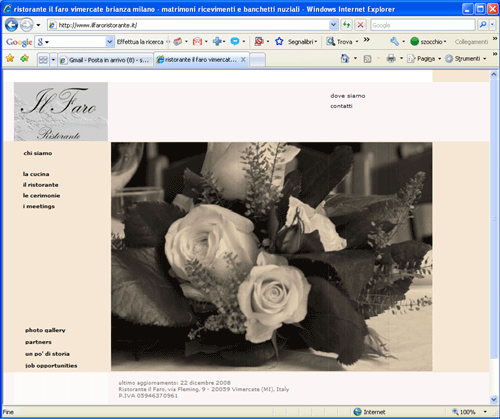Open the recent pages dropdown beside Forward
This screenshot has height=419, width=500.
pos(38,25)
